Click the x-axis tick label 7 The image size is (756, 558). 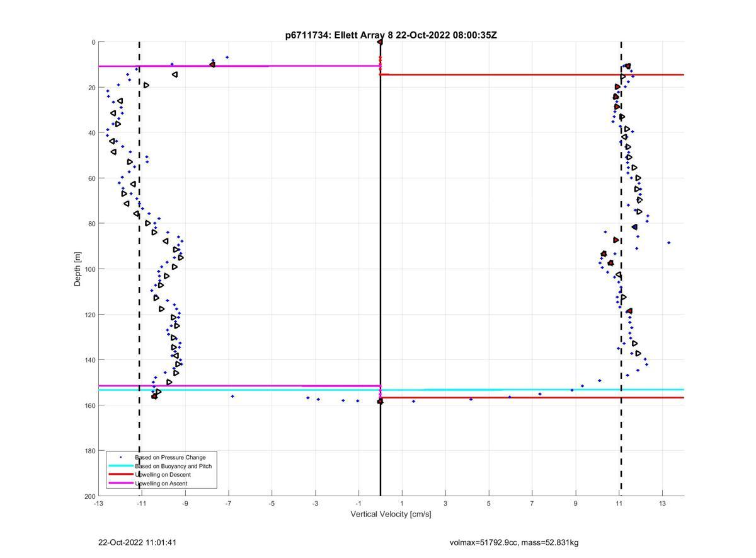pos(532,504)
